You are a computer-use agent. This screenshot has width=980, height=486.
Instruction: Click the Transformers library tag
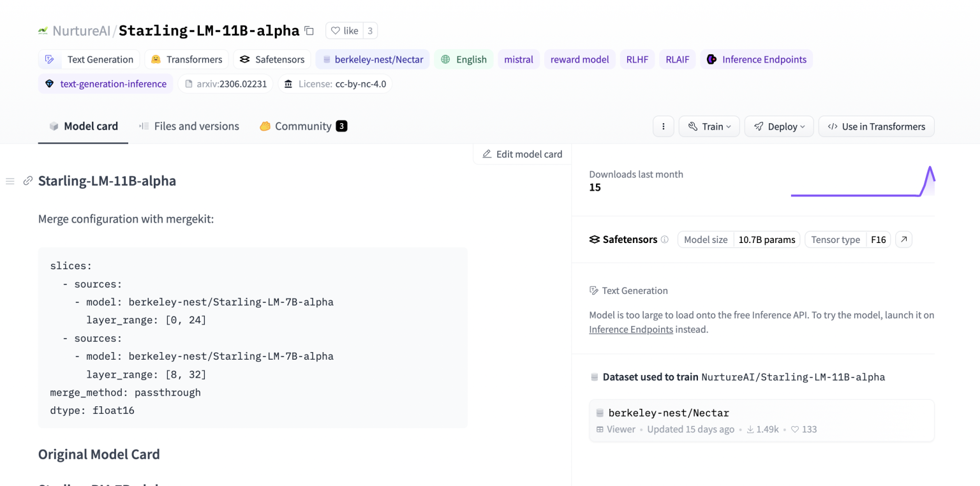click(186, 59)
